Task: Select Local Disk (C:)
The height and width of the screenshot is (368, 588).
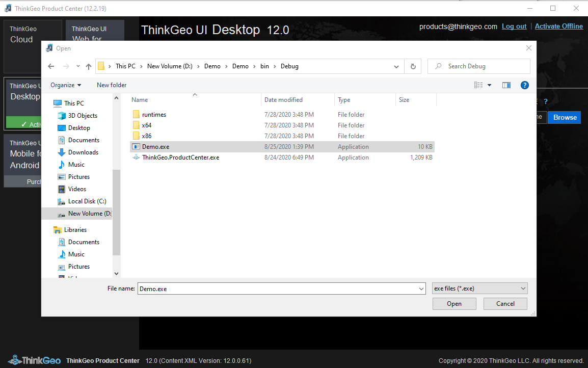Action: (x=82, y=201)
